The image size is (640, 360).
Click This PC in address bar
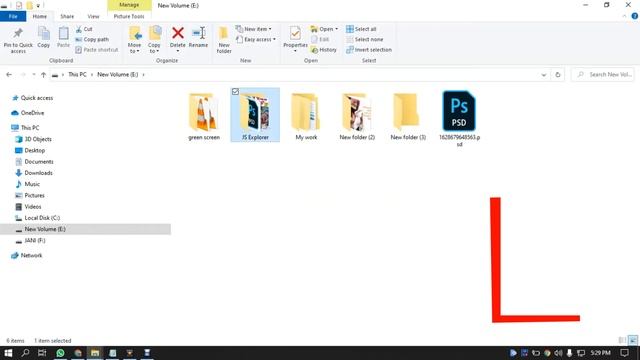coord(77,75)
